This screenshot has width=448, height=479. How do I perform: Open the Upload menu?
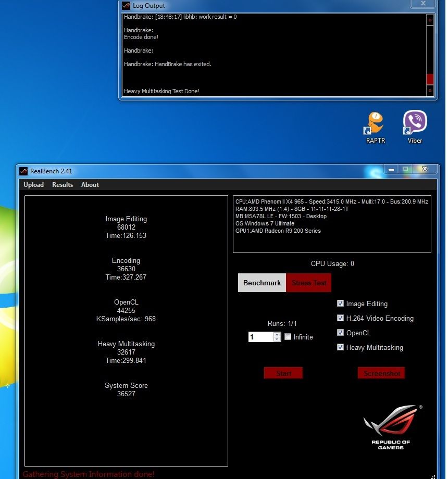click(x=34, y=184)
